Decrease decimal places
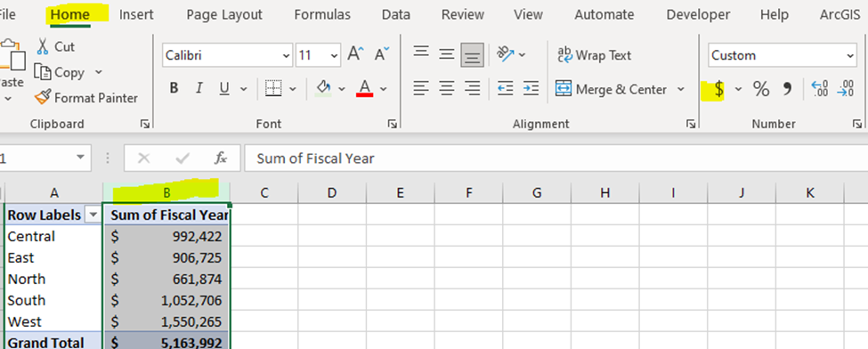 tap(847, 89)
